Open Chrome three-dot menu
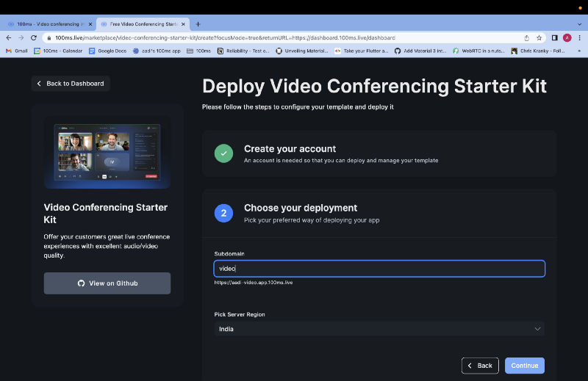 [579, 38]
